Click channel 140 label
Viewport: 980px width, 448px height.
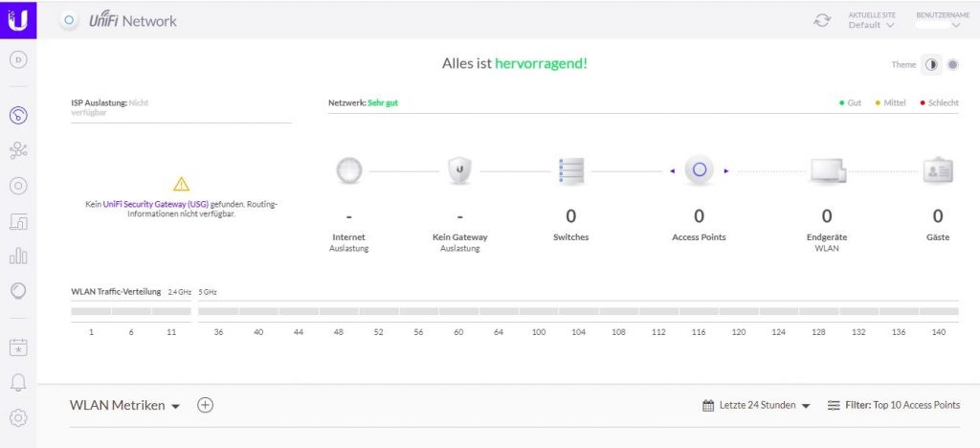pyautogui.click(x=938, y=332)
